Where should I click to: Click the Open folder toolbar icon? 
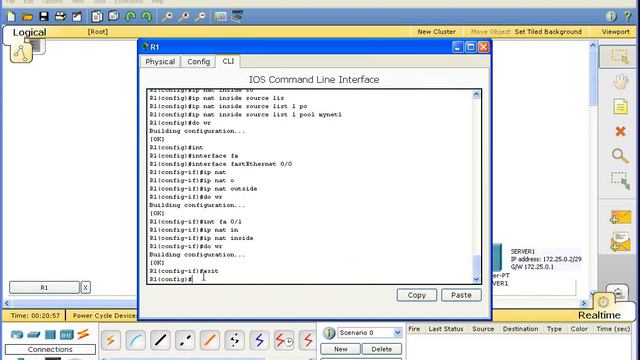[x=27, y=16]
